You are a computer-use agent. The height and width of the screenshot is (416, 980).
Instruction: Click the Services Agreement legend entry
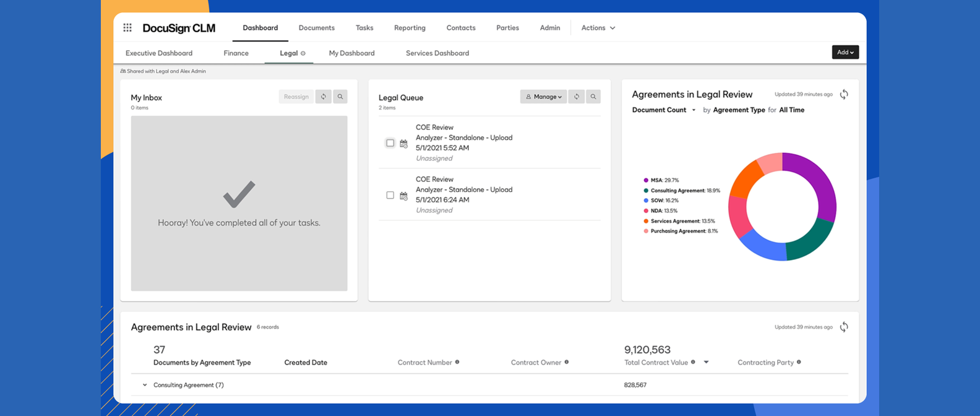(x=679, y=221)
